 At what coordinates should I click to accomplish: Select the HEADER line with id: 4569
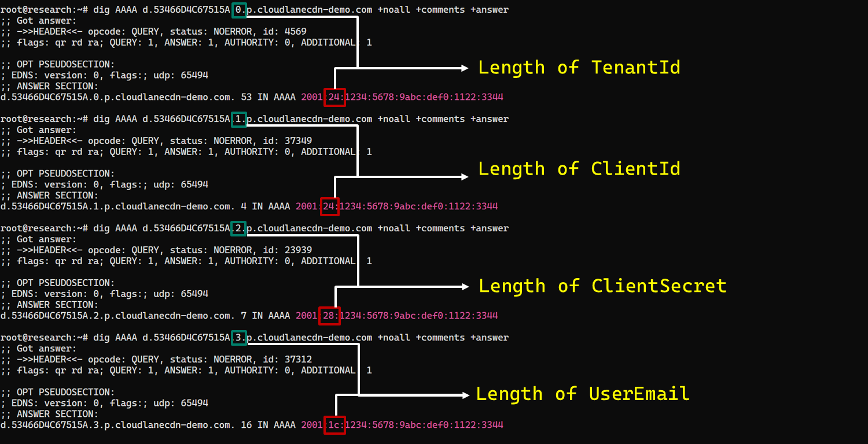154,32
